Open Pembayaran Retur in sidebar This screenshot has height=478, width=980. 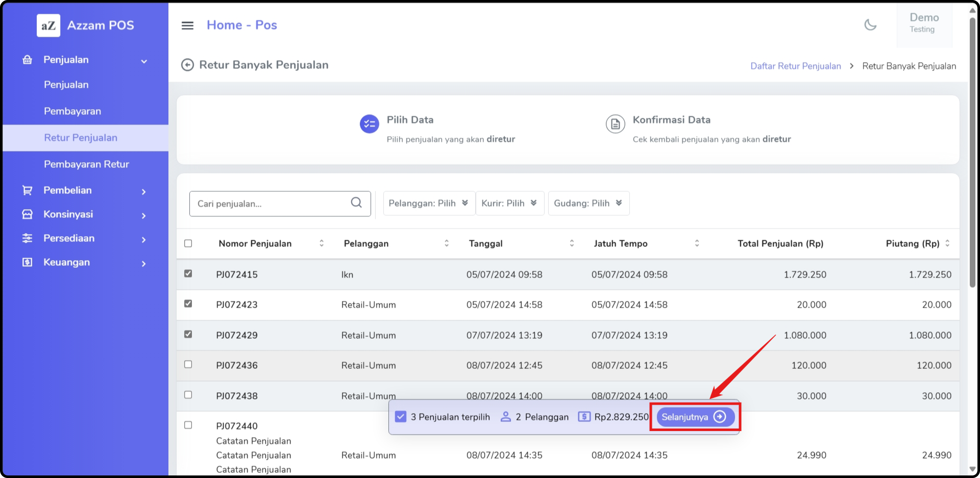[x=86, y=164]
